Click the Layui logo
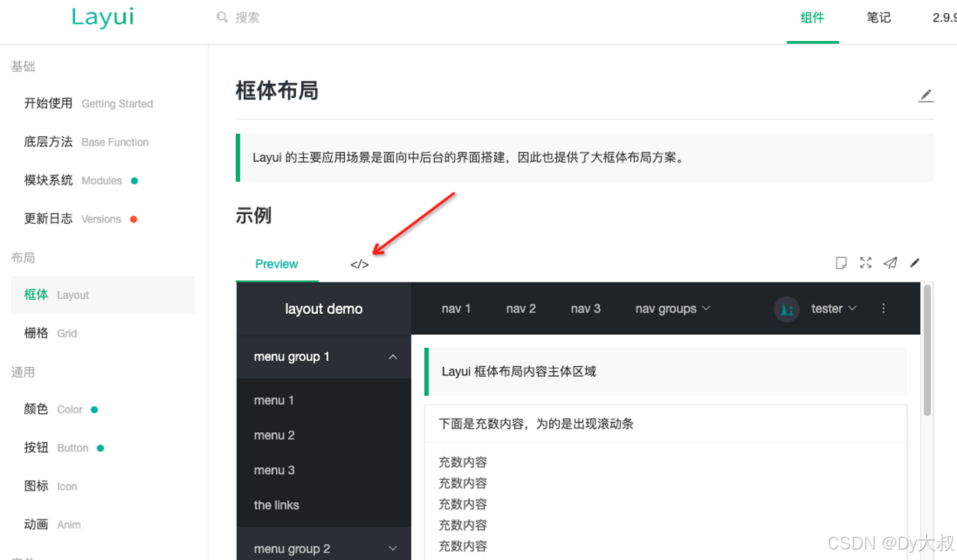 coord(103,18)
